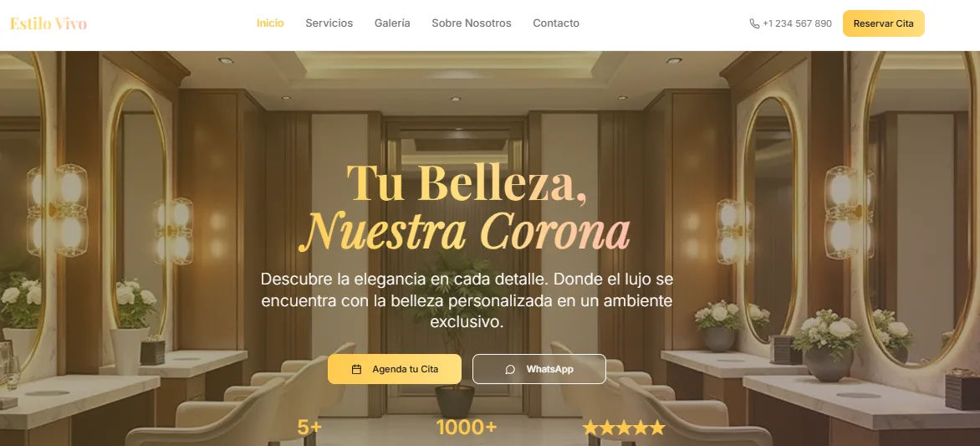Click the Reservar Cita button
The image size is (980, 446).
point(883,23)
